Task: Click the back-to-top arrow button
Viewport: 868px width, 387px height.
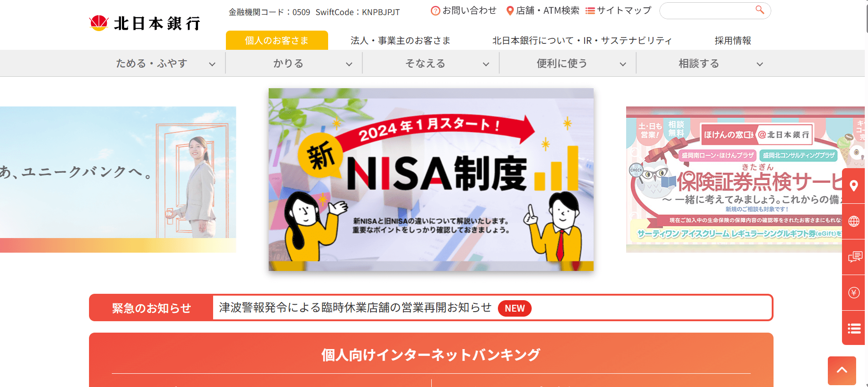Action: click(x=842, y=371)
